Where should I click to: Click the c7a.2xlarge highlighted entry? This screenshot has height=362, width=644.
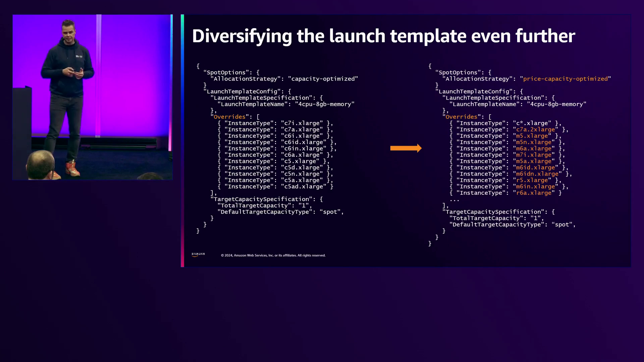(x=535, y=129)
